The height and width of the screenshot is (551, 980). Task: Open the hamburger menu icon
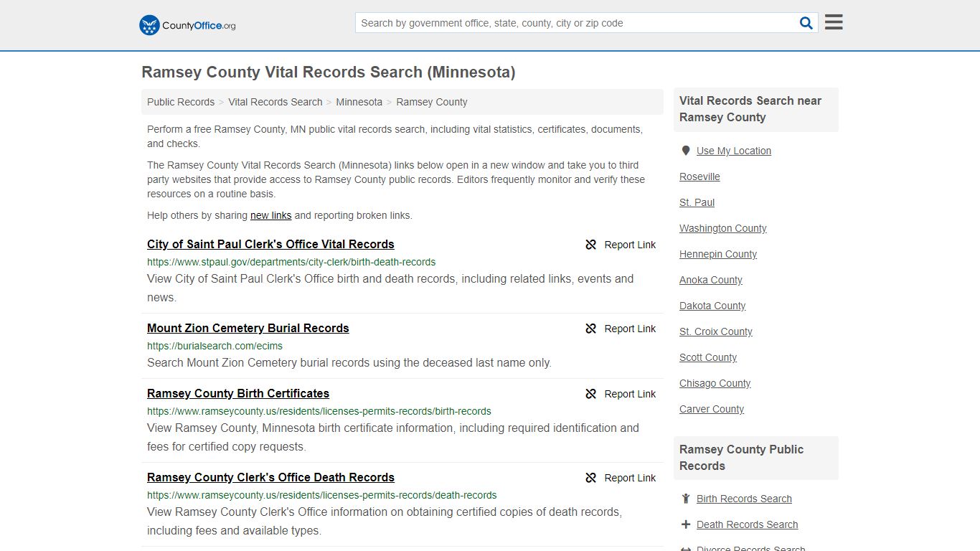[x=834, y=22]
